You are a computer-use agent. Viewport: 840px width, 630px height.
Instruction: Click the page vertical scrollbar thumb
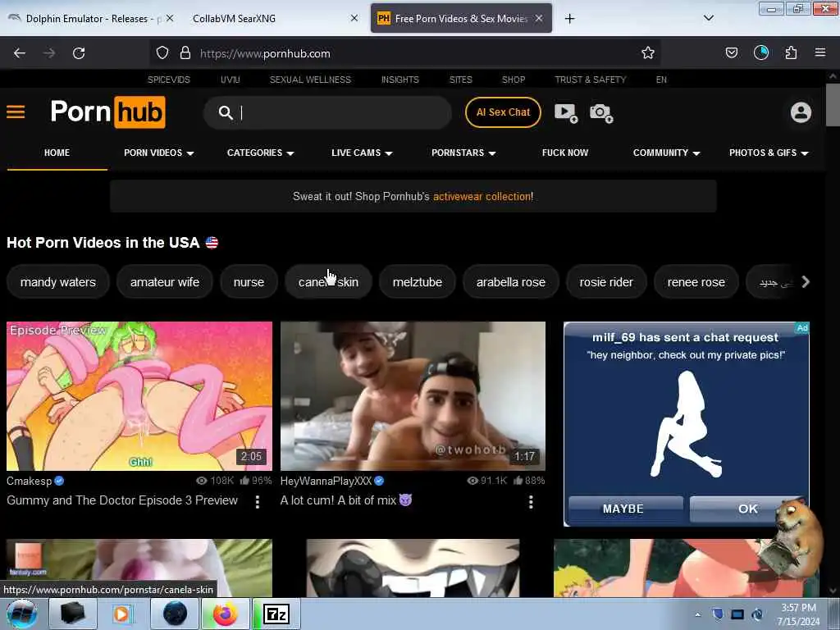(833, 105)
